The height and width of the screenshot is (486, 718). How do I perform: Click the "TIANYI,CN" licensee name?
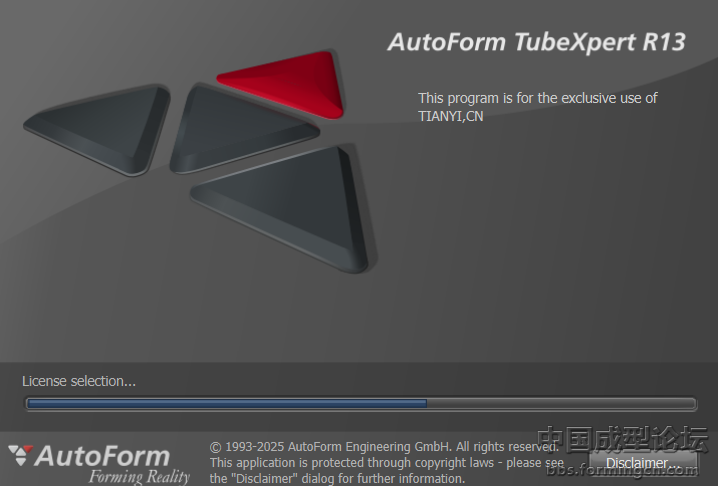[x=450, y=116]
